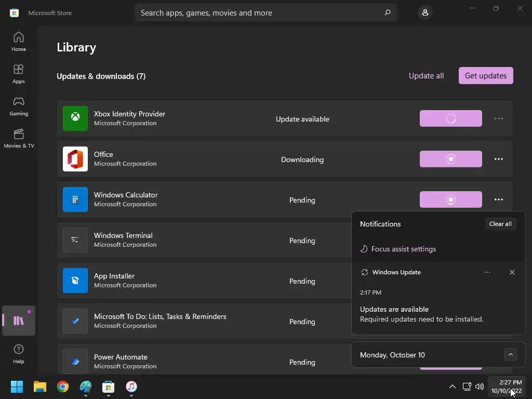This screenshot has height=399, width=532.
Task: Open the Gaming section
Action: (x=19, y=106)
